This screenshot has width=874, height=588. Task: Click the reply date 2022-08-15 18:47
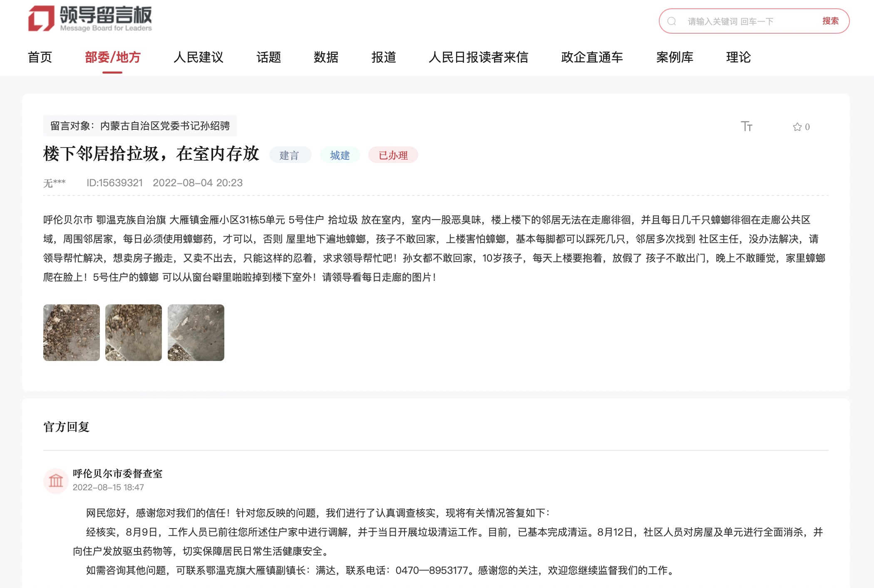108,487
